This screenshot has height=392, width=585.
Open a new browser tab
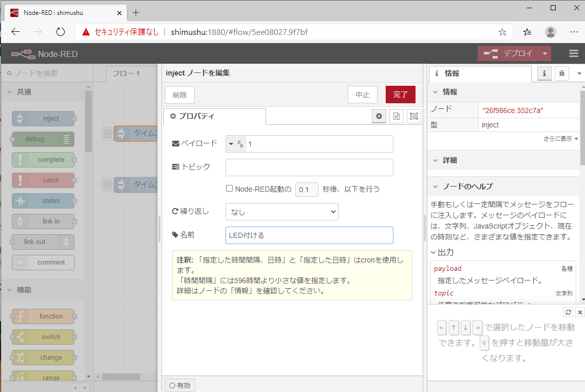click(136, 13)
